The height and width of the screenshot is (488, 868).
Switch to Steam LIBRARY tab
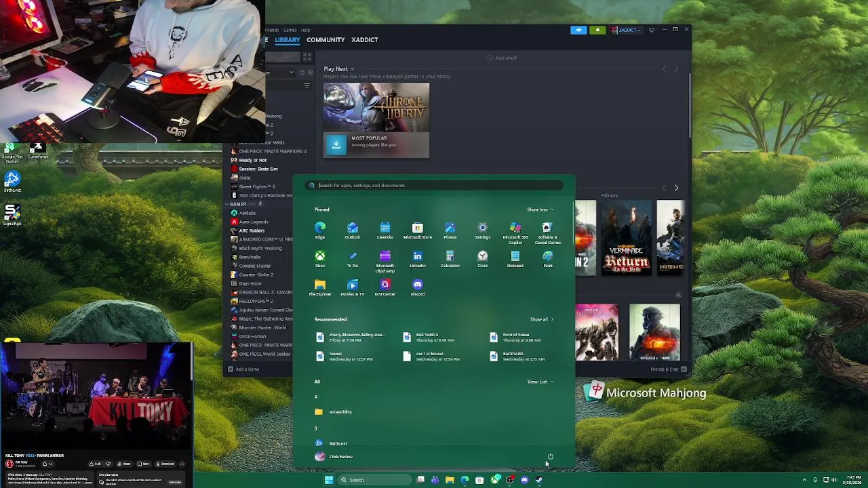click(x=288, y=39)
